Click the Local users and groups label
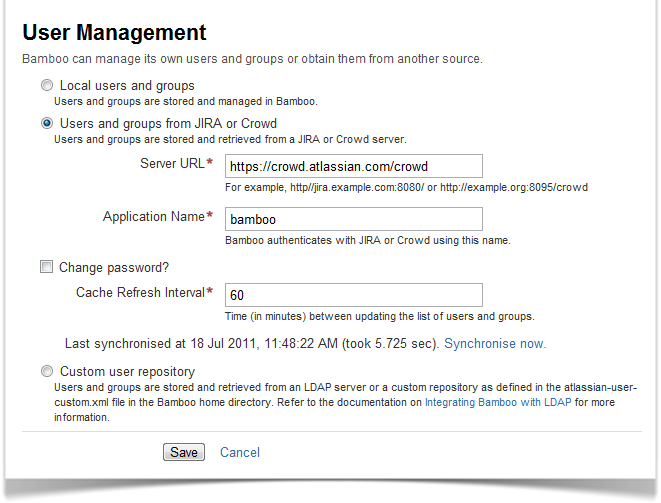 point(127,86)
